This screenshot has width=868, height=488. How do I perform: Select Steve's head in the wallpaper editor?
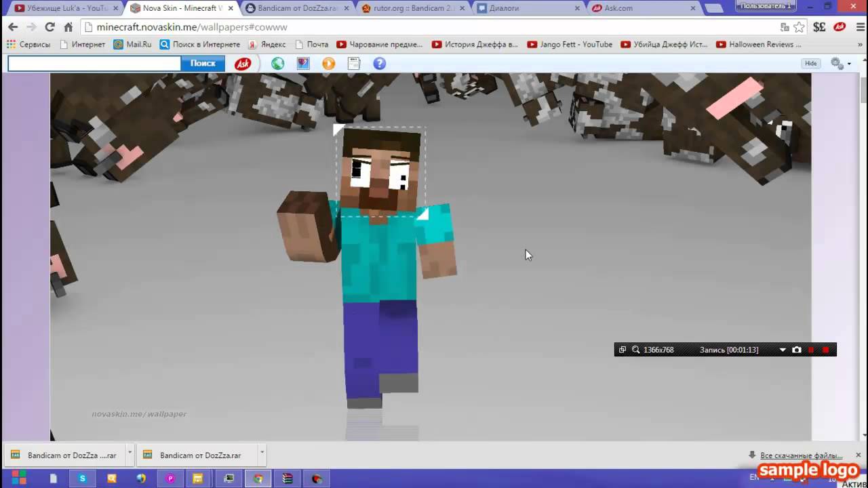pos(380,171)
